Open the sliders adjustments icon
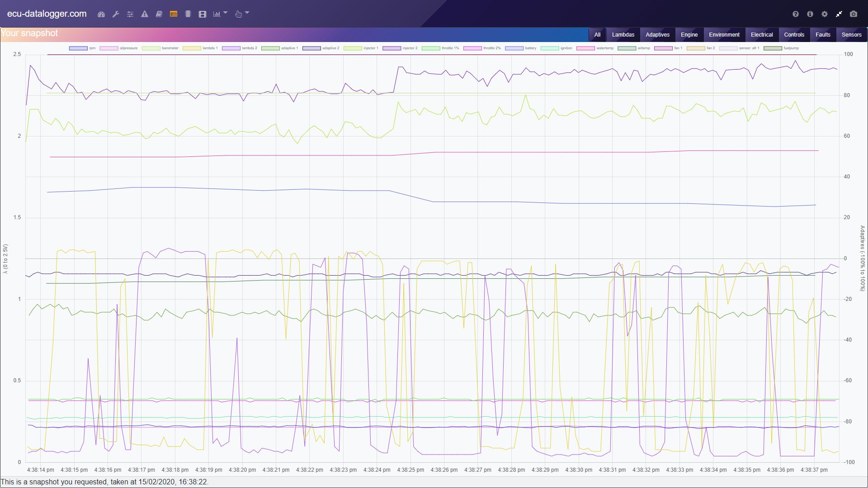Image resolution: width=868 pixels, height=488 pixels. tap(130, 14)
